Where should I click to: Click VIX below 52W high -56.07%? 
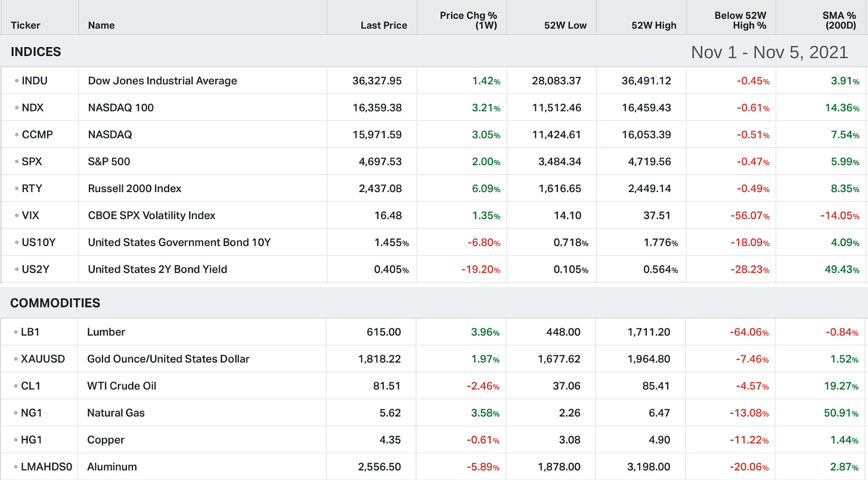[x=750, y=215]
